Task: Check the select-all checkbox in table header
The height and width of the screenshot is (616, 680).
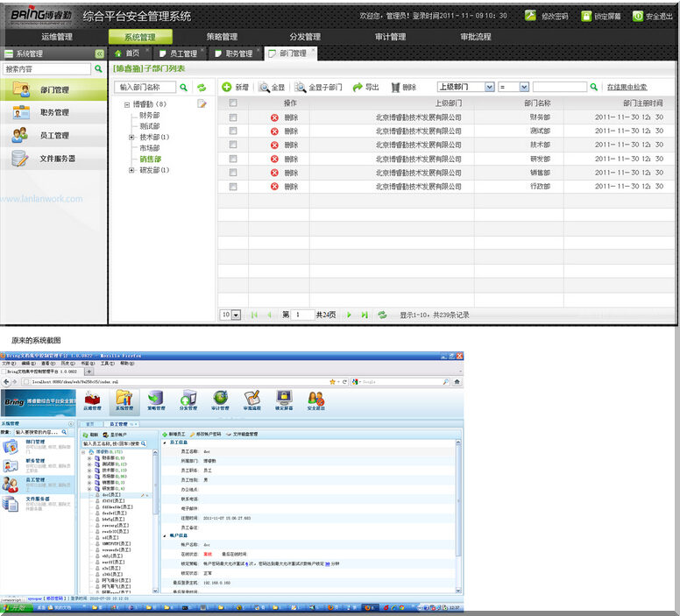Action: pyautogui.click(x=233, y=103)
